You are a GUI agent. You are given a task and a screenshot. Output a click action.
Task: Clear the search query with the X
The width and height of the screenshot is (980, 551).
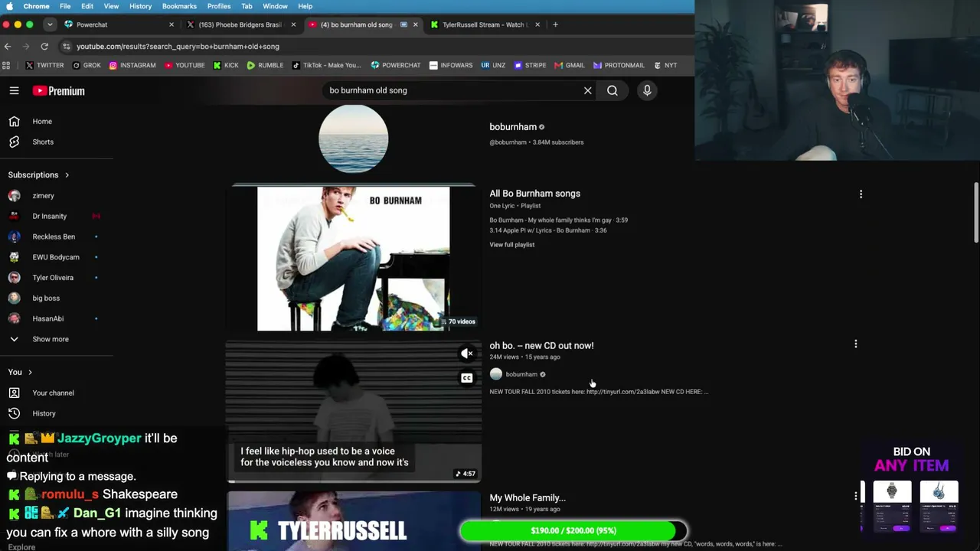point(588,90)
